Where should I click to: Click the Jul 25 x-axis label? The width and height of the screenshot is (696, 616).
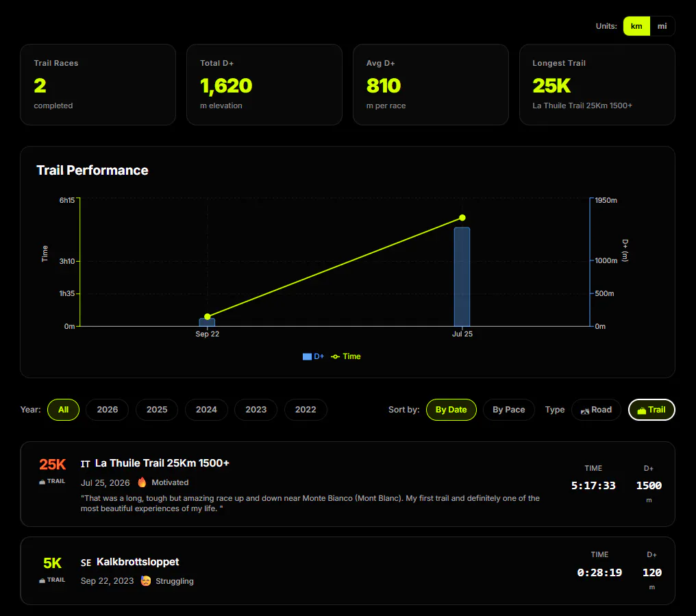(x=462, y=334)
